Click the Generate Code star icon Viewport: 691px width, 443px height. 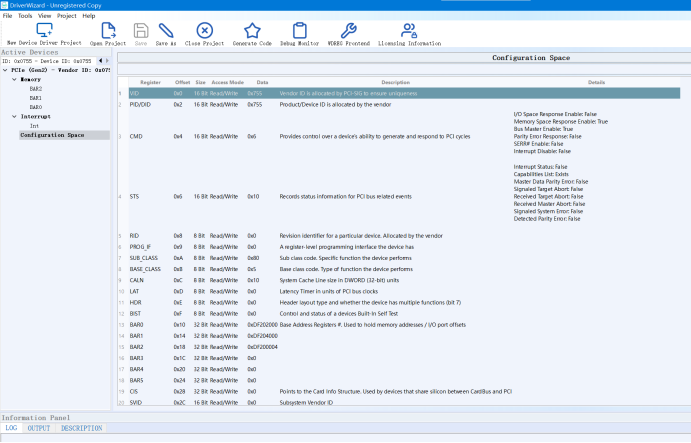(x=253, y=30)
